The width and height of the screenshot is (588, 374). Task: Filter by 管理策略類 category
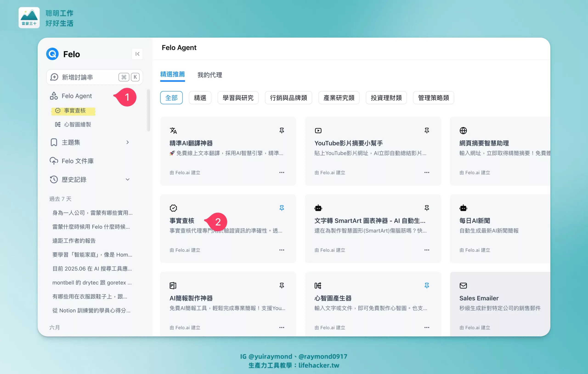click(433, 98)
